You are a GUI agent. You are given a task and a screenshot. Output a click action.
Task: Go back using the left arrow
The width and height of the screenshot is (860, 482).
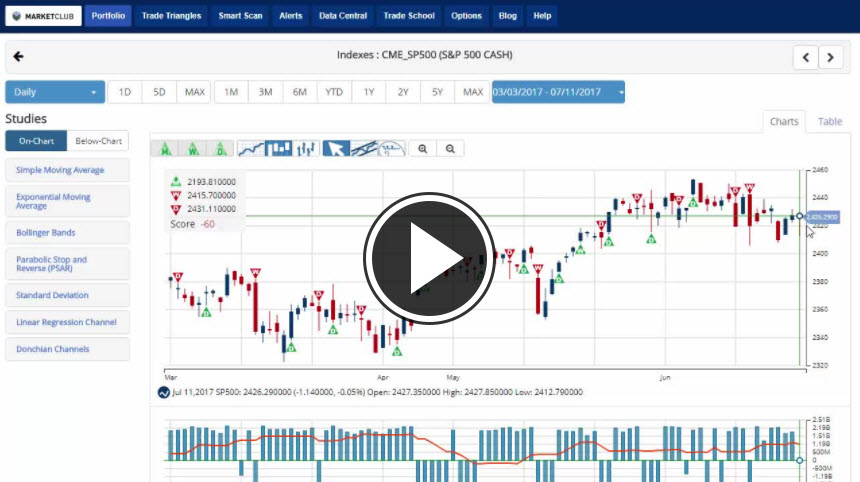(x=18, y=56)
